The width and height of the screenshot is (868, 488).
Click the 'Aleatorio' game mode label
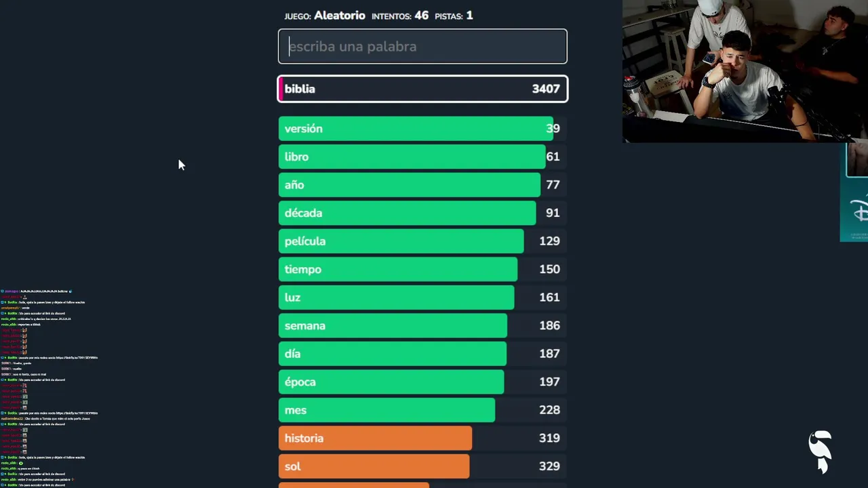pyautogui.click(x=339, y=16)
